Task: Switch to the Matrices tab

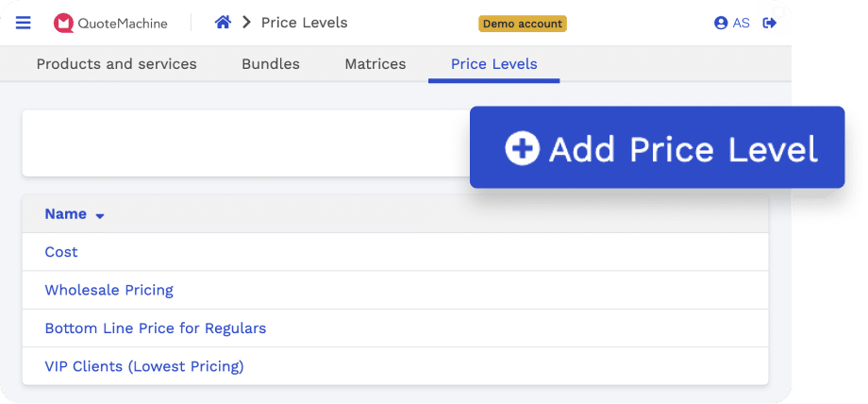Action: [376, 64]
